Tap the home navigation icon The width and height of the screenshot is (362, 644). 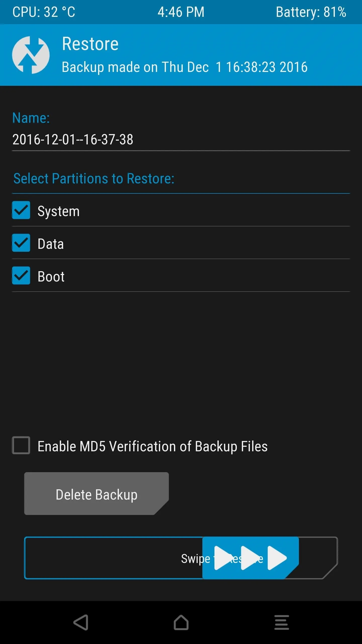click(x=181, y=622)
